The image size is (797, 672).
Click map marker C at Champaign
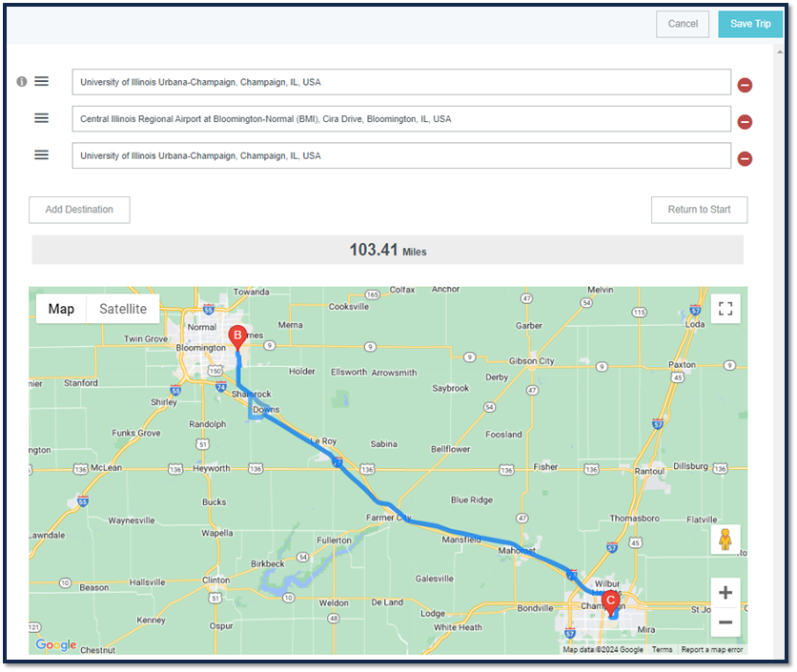(610, 603)
